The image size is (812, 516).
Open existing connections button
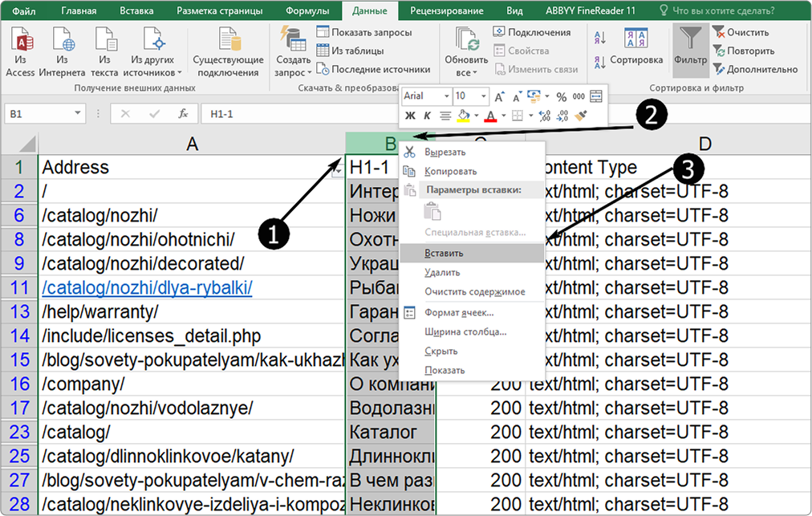tap(229, 52)
